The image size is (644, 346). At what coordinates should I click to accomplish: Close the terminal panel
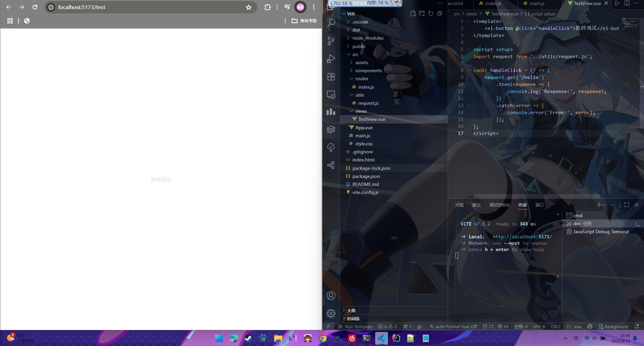click(x=636, y=205)
